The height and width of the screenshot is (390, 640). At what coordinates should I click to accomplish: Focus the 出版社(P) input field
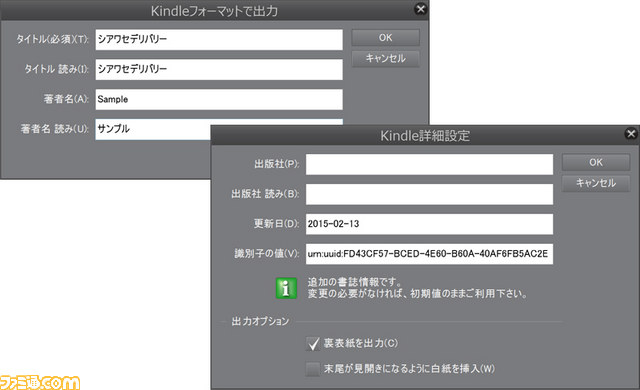[x=429, y=164]
